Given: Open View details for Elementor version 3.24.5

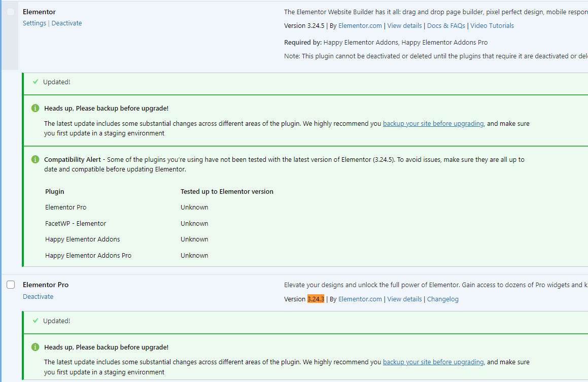Looking at the screenshot, I should tap(404, 26).
